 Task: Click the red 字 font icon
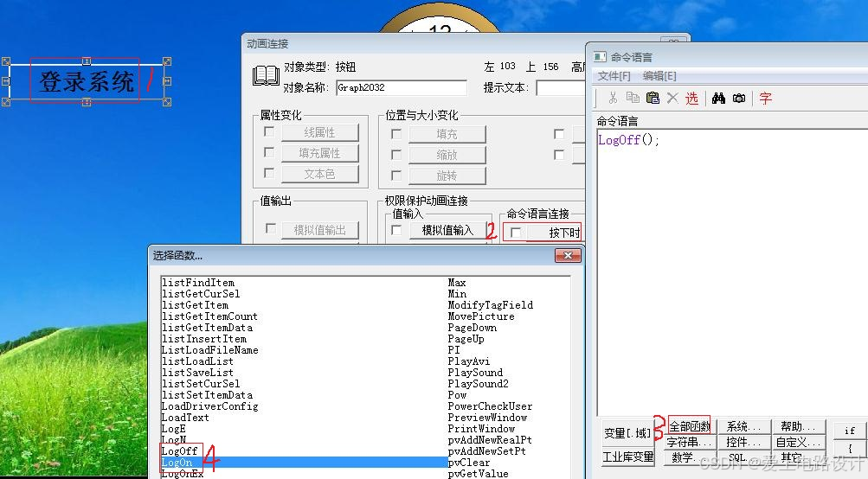[765, 98]
